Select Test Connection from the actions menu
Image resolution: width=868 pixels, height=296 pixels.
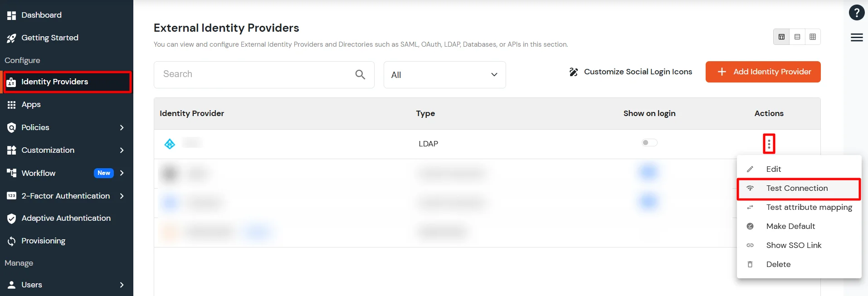tap(797, 188)
